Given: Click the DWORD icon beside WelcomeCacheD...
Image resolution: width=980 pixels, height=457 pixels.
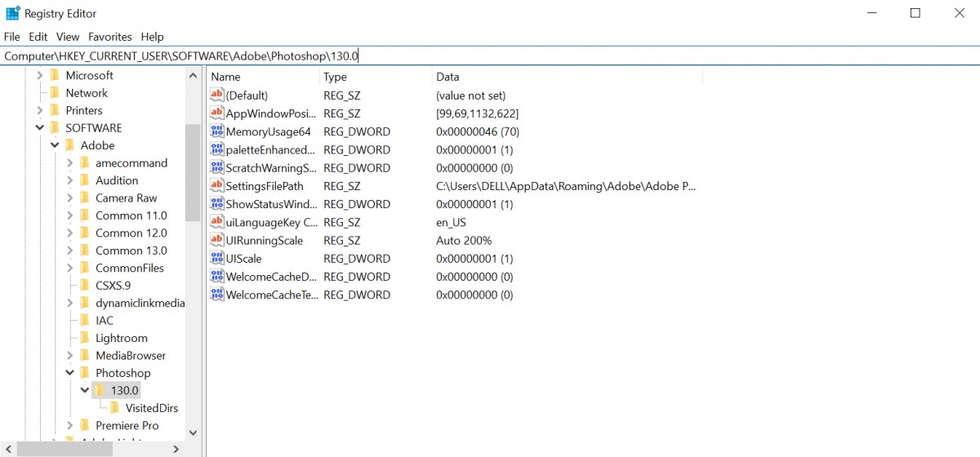Looking at the screenshot, I should point(217,277).
